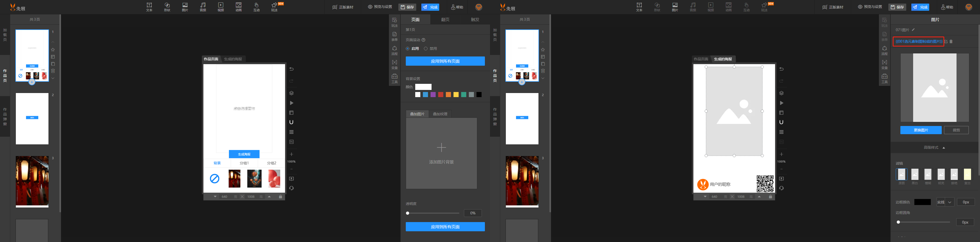Click the 更换图片 button
Image resolution: width=980 pixels, height=242 pixels.
[x=921, y=130]
